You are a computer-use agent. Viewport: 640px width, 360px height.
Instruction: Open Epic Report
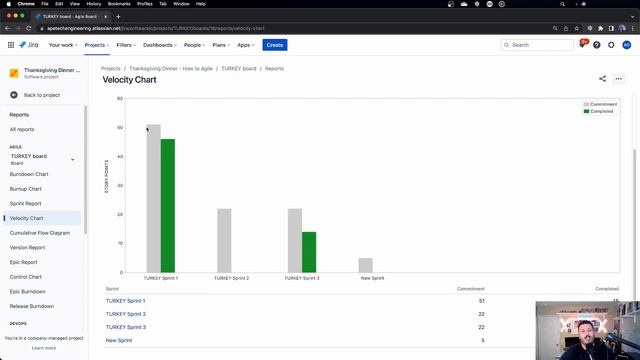[x=23, y=262]
